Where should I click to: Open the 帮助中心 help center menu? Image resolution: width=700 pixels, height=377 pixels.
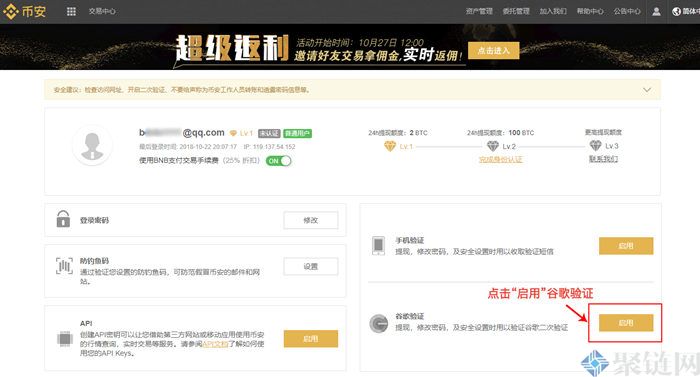point(590,12)
